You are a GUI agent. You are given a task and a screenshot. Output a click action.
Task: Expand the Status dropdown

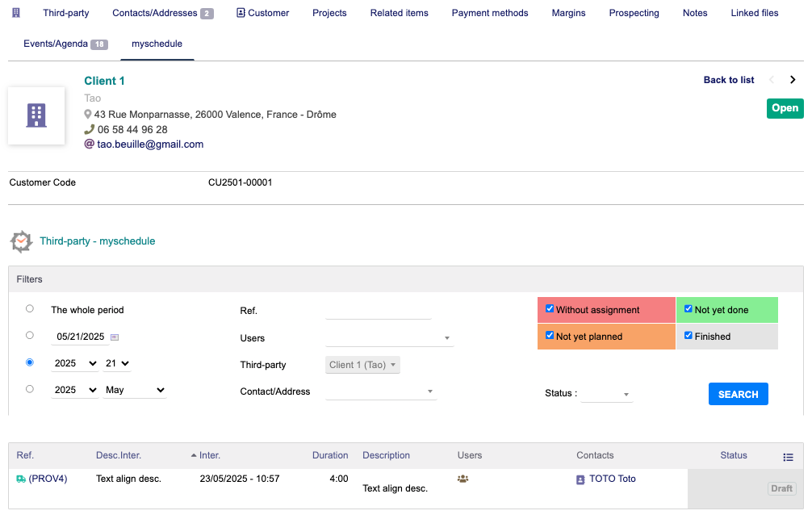pyautogui.click(x=607, y=394)
